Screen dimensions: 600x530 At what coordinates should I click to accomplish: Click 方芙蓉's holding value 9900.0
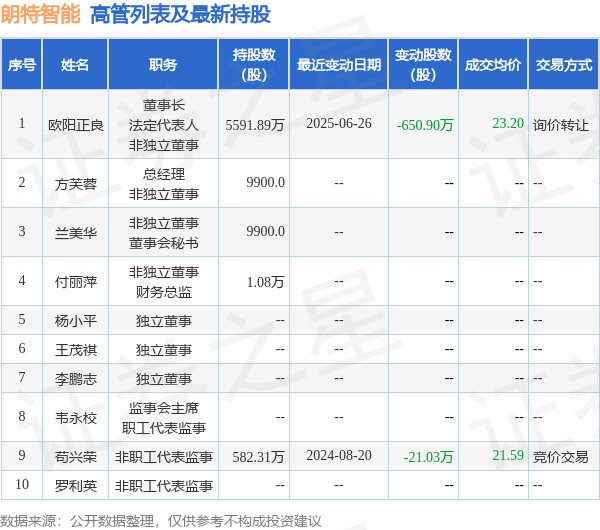[x=266, y=183]
